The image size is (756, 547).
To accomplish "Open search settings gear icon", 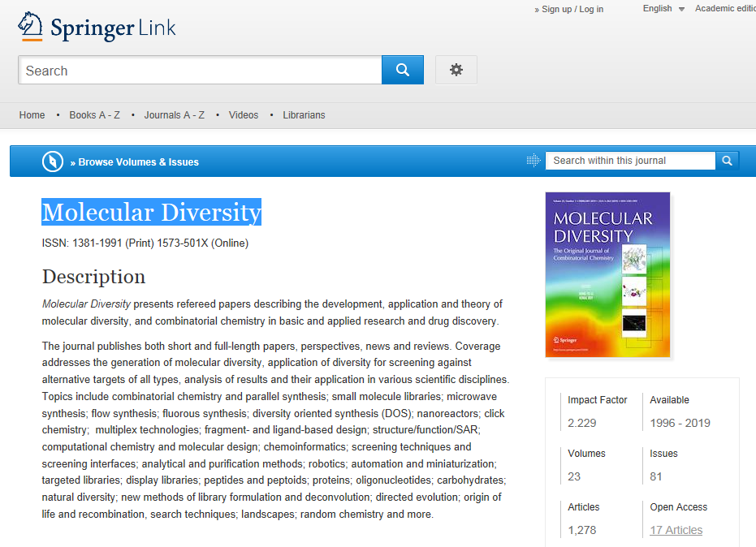I will pos(456,71).
